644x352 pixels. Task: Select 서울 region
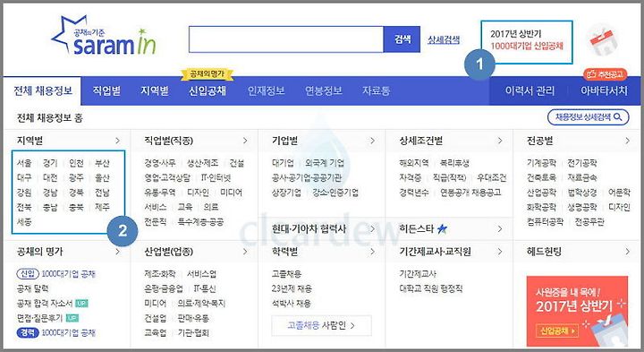[24, 163]
